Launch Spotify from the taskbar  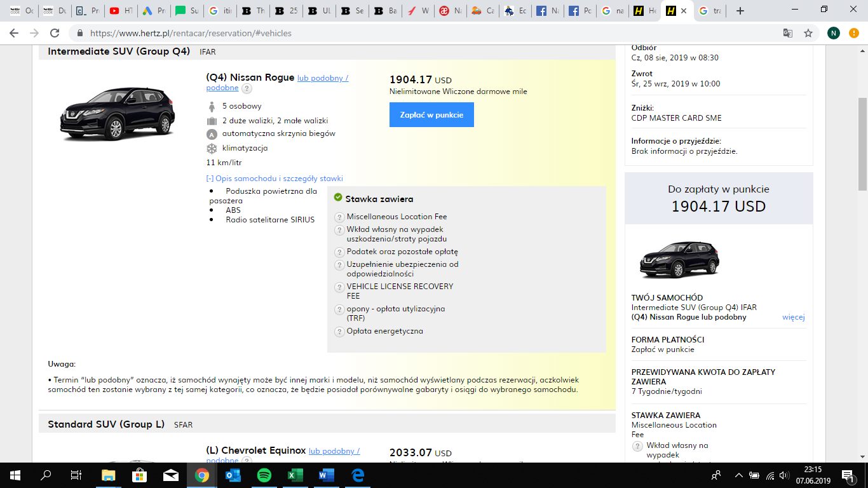tap(264, 475)
